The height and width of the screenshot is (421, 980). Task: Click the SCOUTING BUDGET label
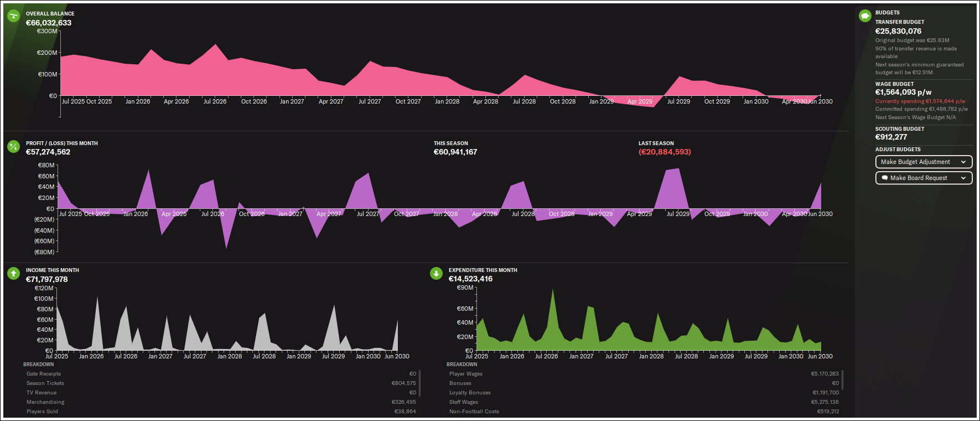pyautogui.click(x=900, y=129)
